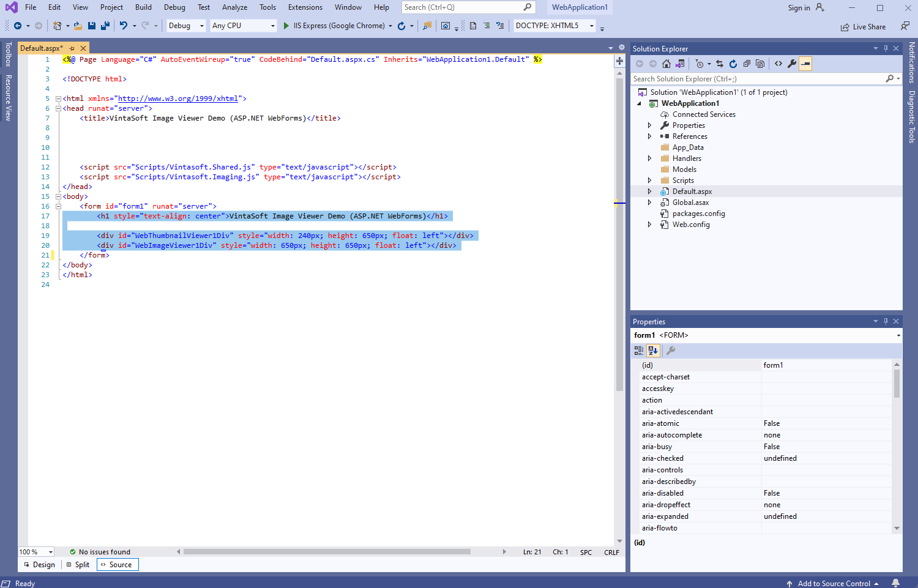Click Solution Explorer Home icon
The width and height of the screenshot is (918, 588).
tap(666, 64)
